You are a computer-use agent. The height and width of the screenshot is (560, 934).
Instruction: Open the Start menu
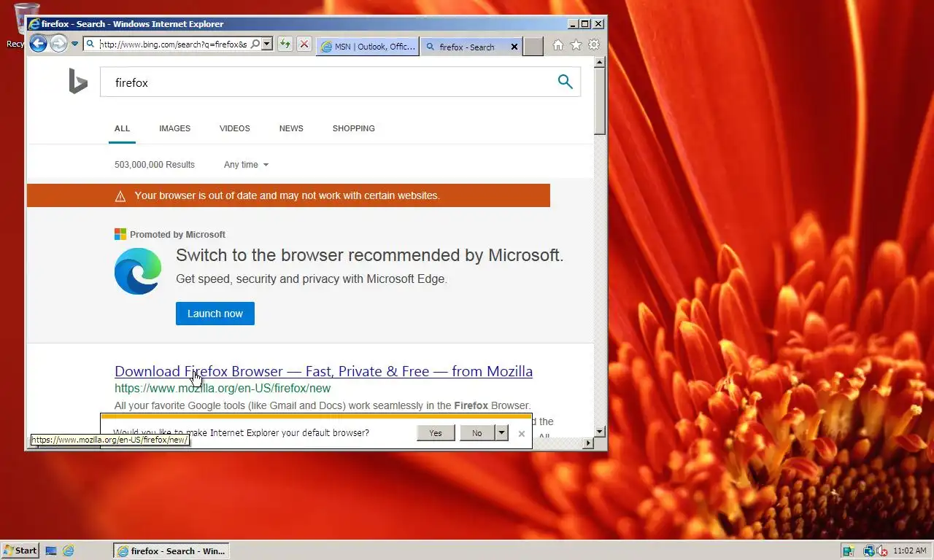(x=20, y=551)
